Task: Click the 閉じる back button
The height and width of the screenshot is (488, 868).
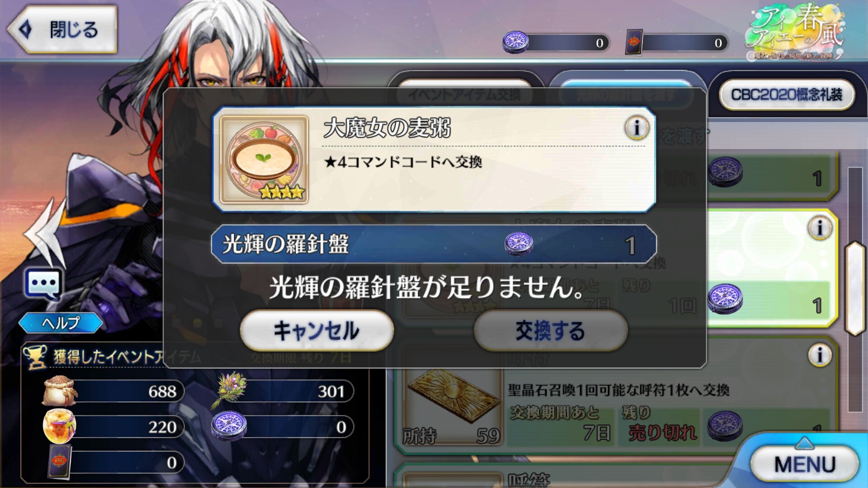Action: [x=63, y=29]
